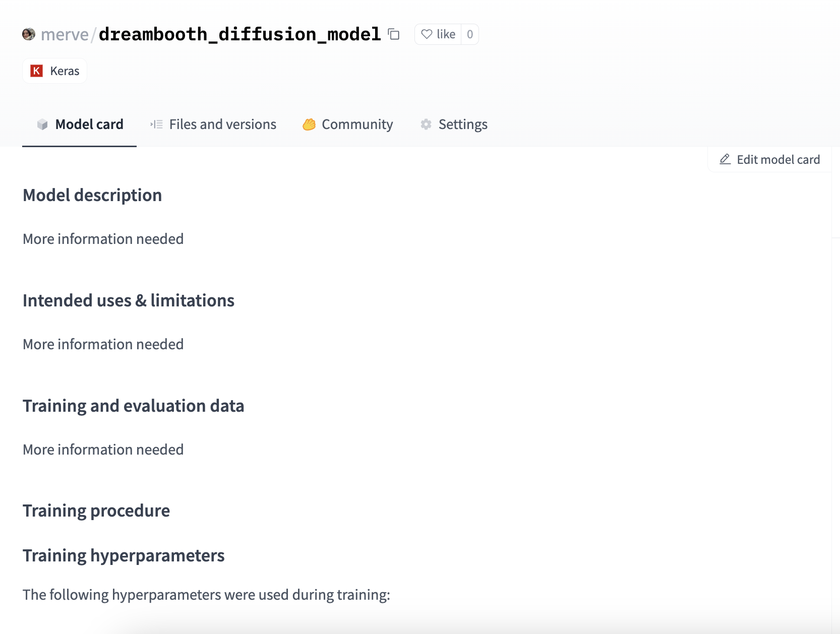Click the Keras logo icon
The height and width of the screenshot is (634, 840).
point(37,71)
